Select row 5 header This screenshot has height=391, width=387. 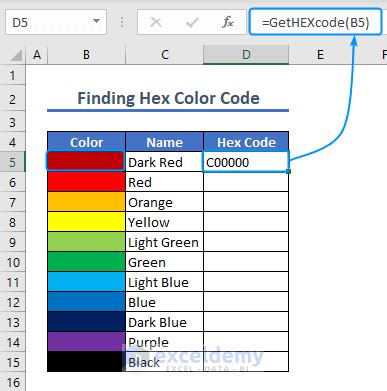pos(13,162)
